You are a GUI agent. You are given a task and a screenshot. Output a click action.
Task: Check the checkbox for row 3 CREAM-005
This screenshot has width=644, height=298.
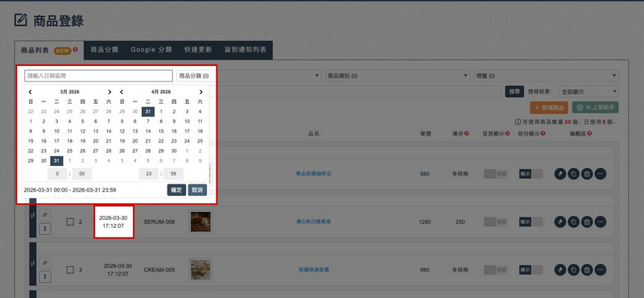pos(70,270)
